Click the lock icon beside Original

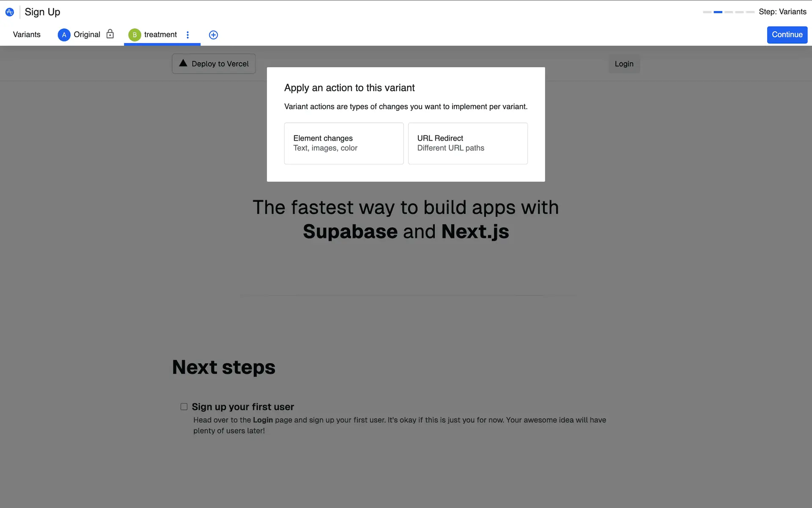click(110, 34)
